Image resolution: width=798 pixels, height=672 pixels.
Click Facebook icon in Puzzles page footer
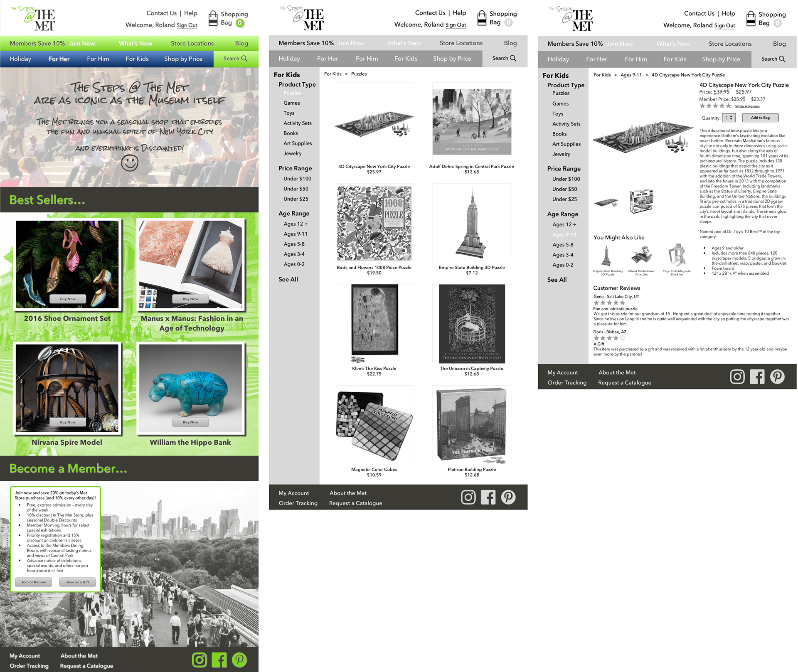pyautogui.click(x=488, y=497)
